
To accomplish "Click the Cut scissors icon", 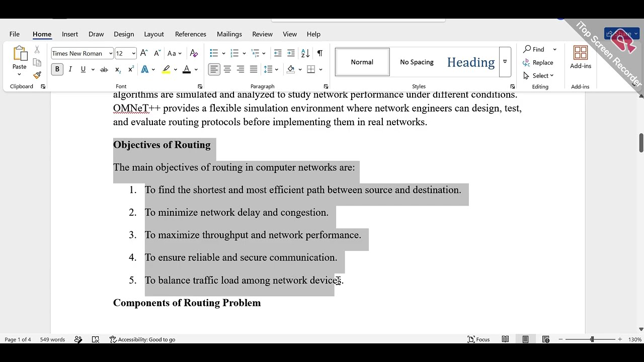I will (x=37, y=50).
